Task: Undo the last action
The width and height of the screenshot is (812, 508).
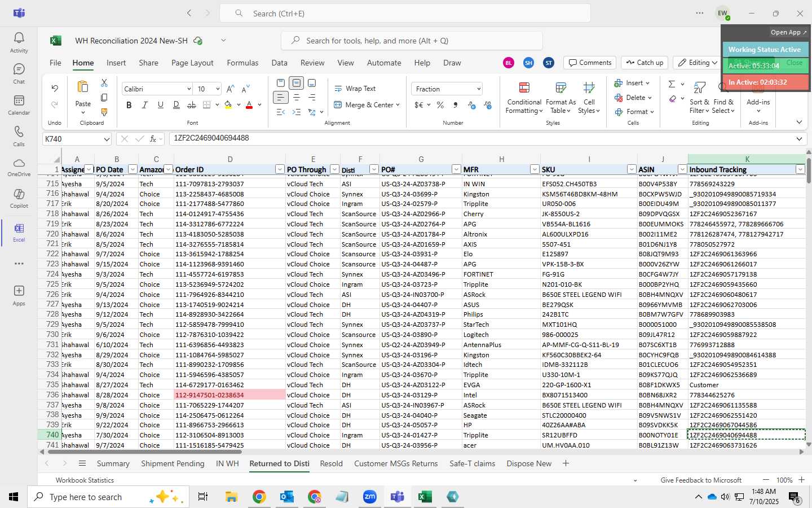Action: click(55, 89)
